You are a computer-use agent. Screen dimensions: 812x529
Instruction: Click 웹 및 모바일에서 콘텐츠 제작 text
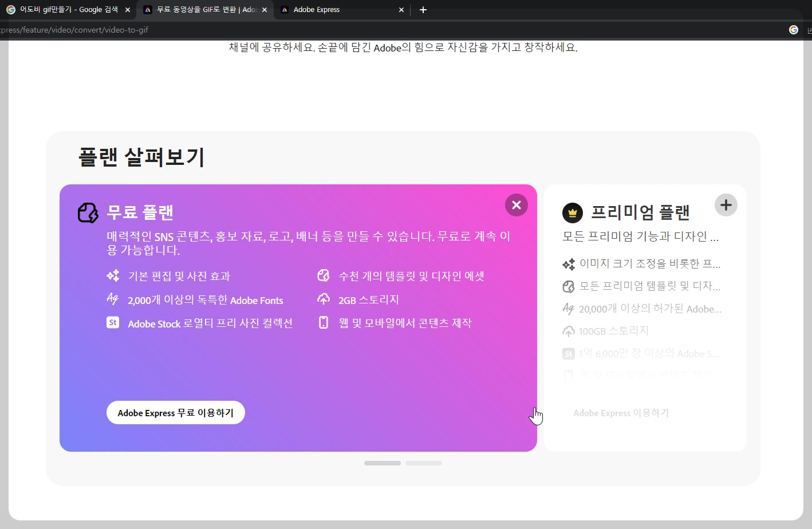click(x=405, y=323)
